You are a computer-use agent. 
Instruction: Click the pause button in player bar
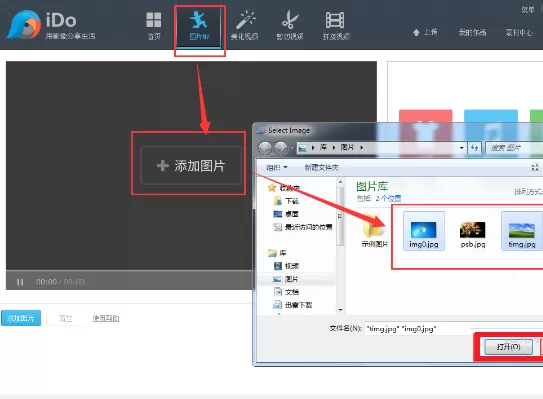click(20, 282)
